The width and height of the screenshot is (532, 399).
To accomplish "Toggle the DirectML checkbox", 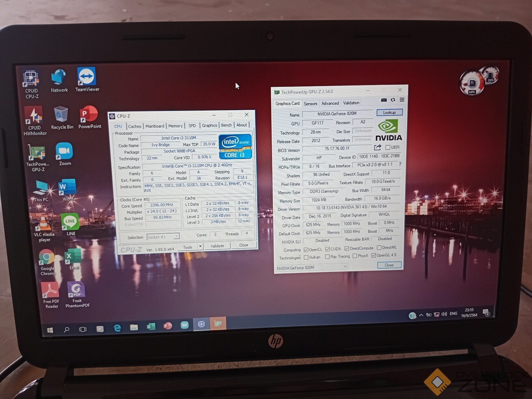I will 379,248.
